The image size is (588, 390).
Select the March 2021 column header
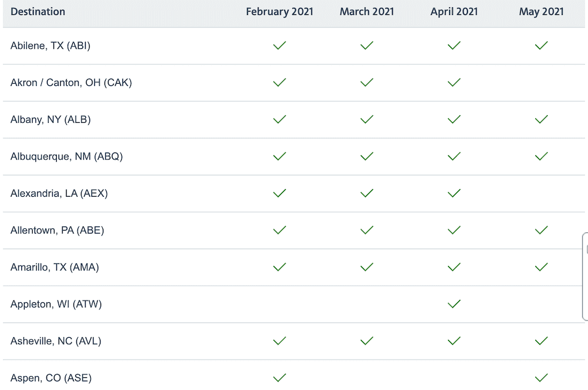(367, 11)
